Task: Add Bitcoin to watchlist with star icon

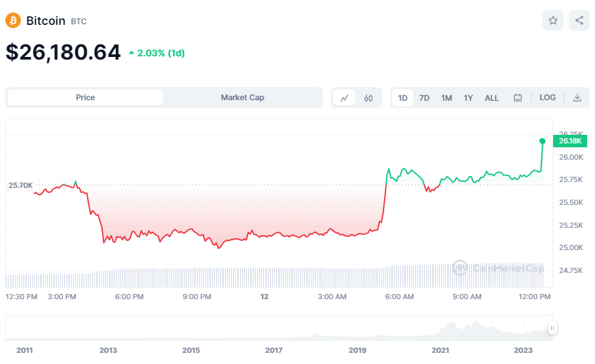Action: click(553, 20)
